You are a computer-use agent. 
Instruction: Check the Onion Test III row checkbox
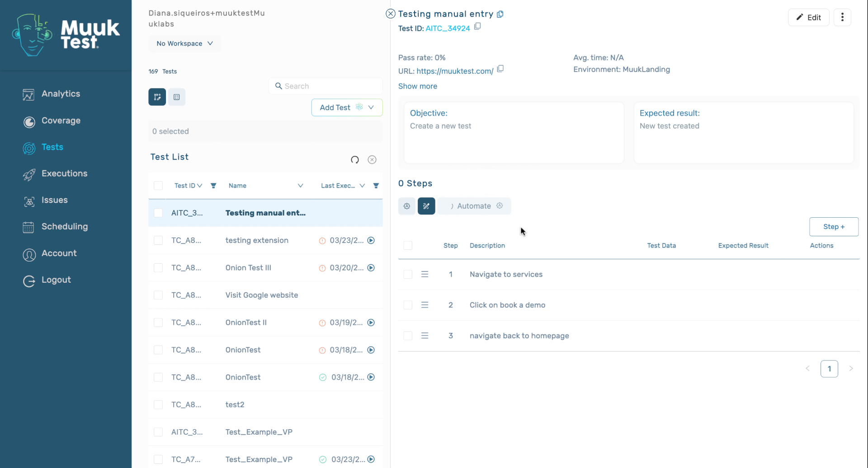158,268
